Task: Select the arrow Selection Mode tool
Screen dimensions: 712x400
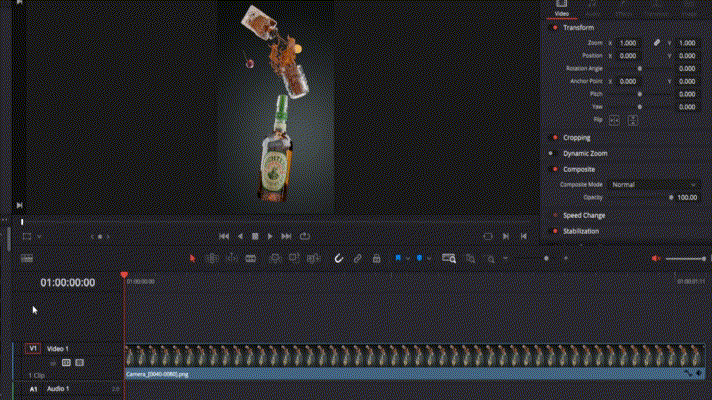Action: point(193,258)
